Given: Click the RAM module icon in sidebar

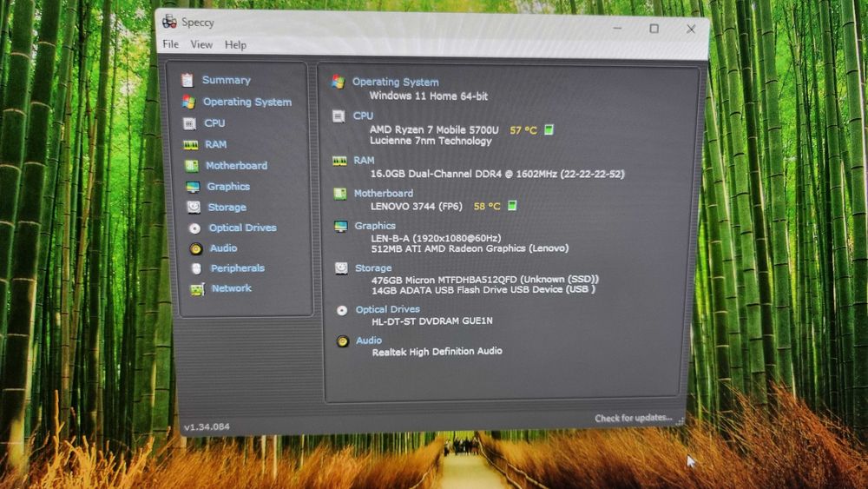Looking at the screenshot, I should [190, 144].
